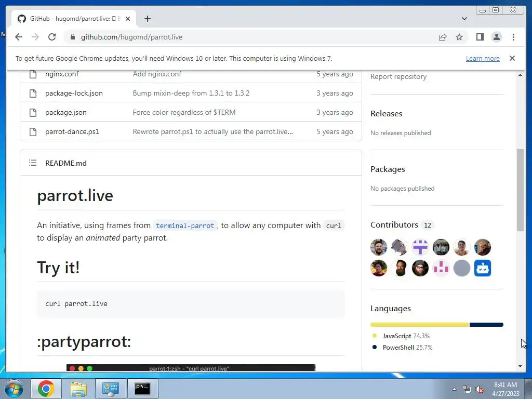Open pink pixel-pattern contributor avatar
This screenshot has height=399, width=532.
click(x=441, y=268)
